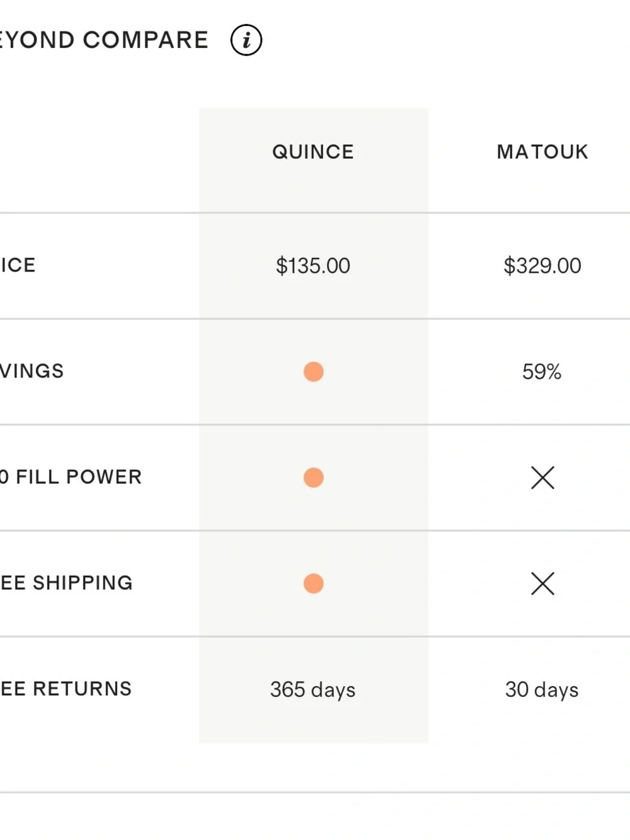The image size is (630, 840).
Task: Click the 30 days returns value
Action: [542, 689]
